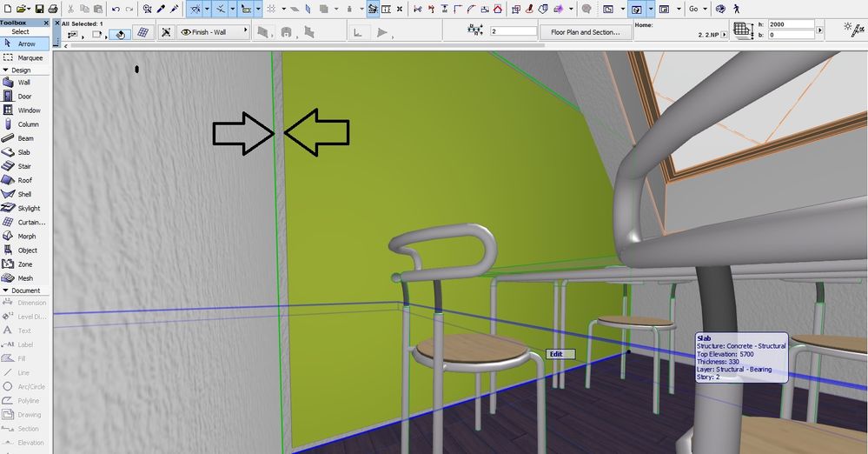The image size is (868, 454).
Task: Inject parameters with the syringe icon
Action: pos(175,9)
